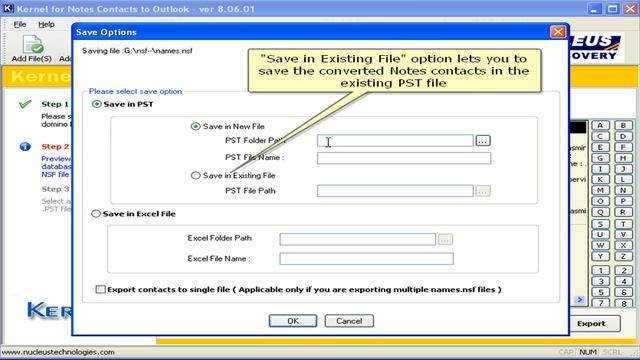The width and height of the screenshot is (640, 360).
Task: Confirm save options with OK
Action: [293, 321]
